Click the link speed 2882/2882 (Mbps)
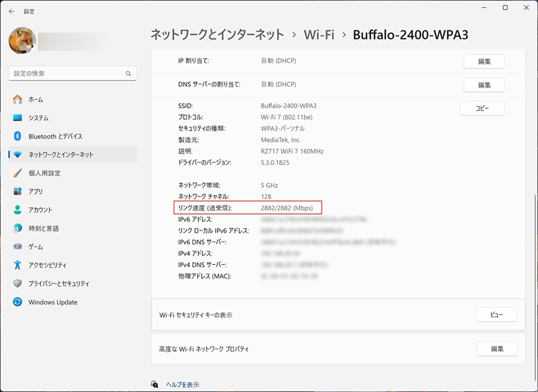The image size is (538, 392). click(287, 208)
